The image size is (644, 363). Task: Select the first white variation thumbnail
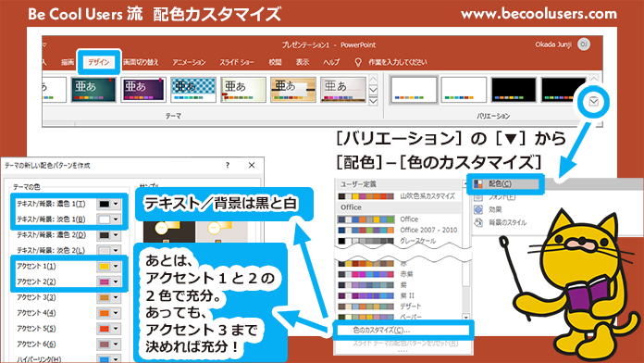[414, 89]
